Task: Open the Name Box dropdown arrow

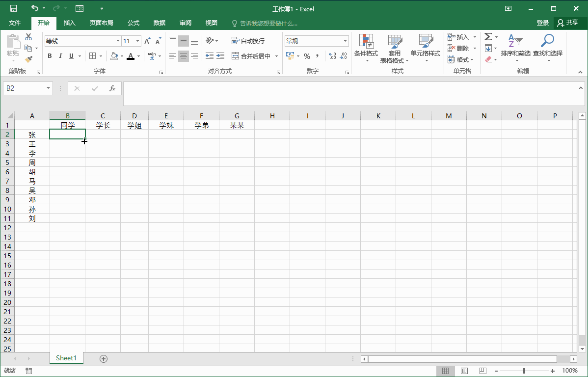Action: click(49, 88)
